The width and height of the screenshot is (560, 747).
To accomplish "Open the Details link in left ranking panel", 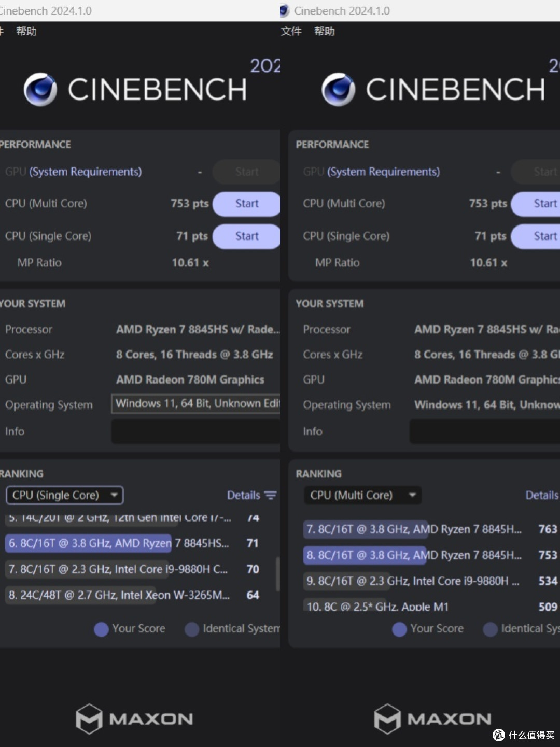I will [x=244, y=496].
